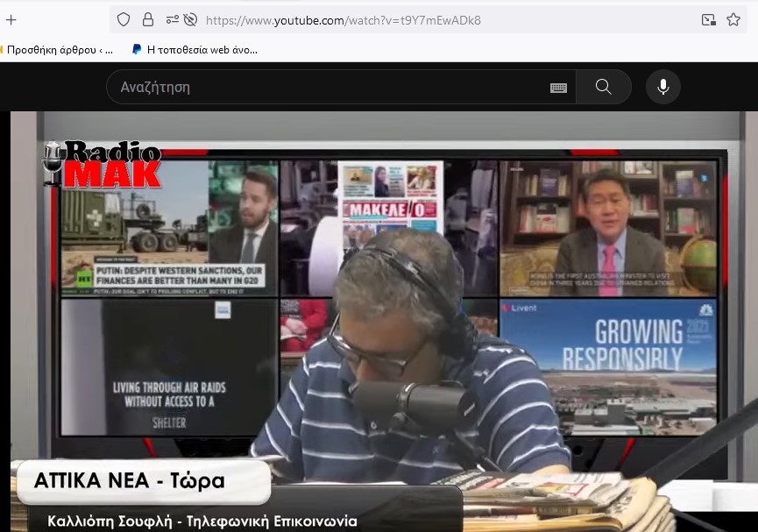Open site permissions icon in the address bar
This screenshot has width=758, height=532.
coord(172,20)
